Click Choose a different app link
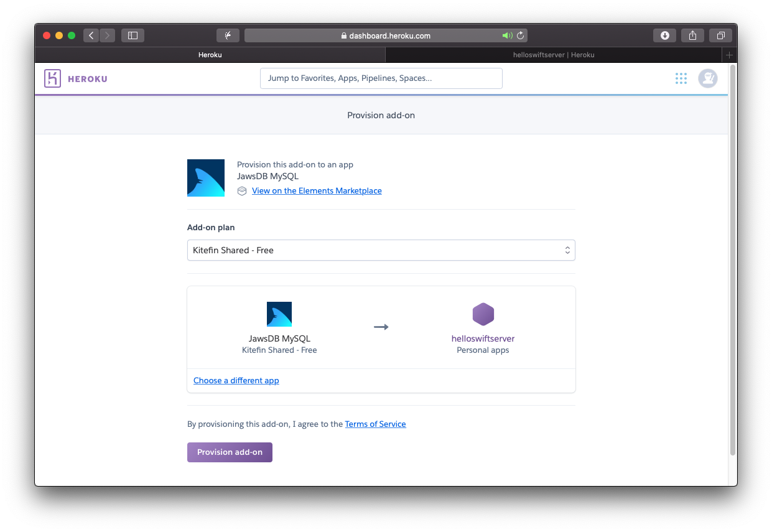The image size is (772, 532). coord(236,381)
